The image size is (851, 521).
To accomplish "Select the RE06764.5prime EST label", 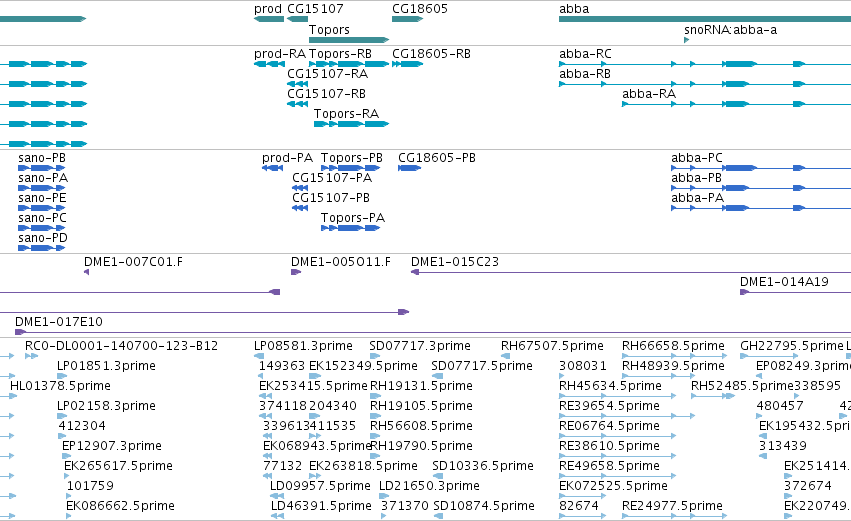I will click(609, 427).
